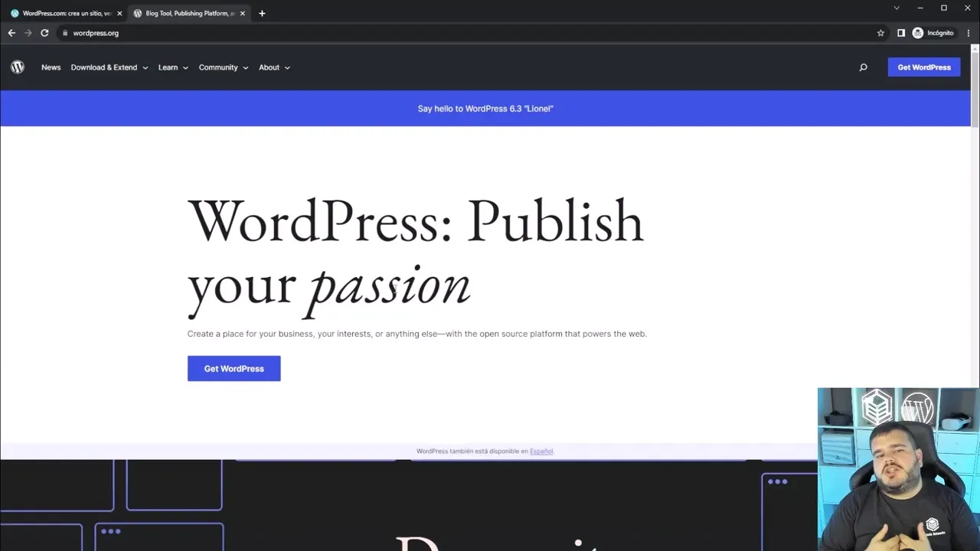The image size is (980, 551).
Task: Open the site search magnifier icon
Action: click(x=863, y=67)
